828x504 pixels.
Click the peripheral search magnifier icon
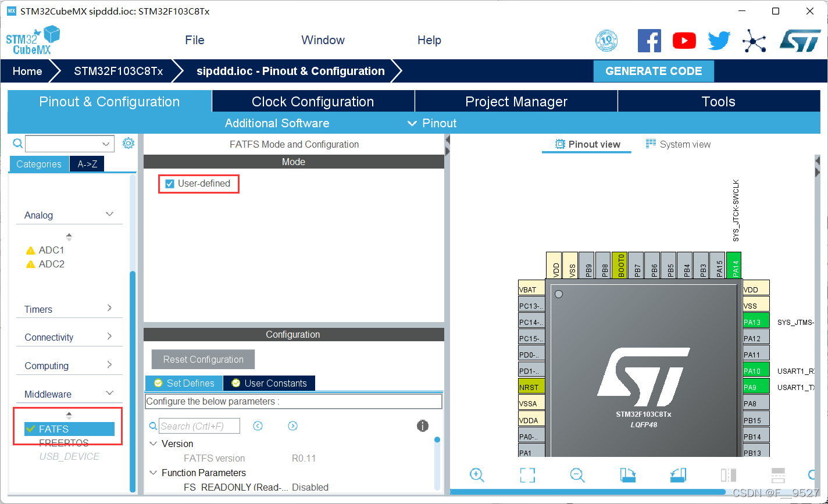click(17, 143)
